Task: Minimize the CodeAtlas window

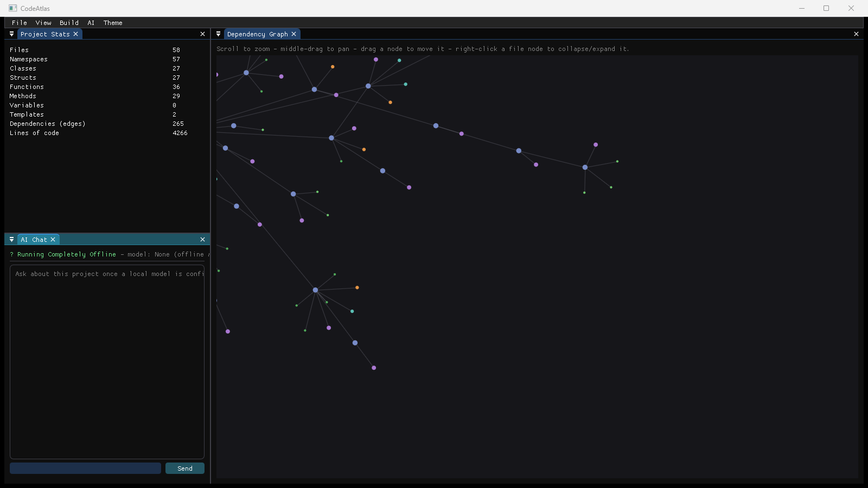Action: 802,8
